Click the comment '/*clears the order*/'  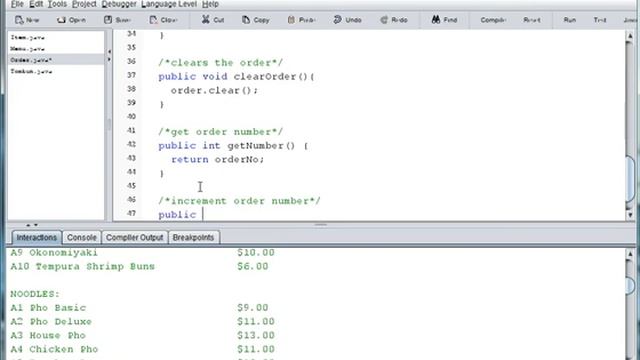pos(220,63)
